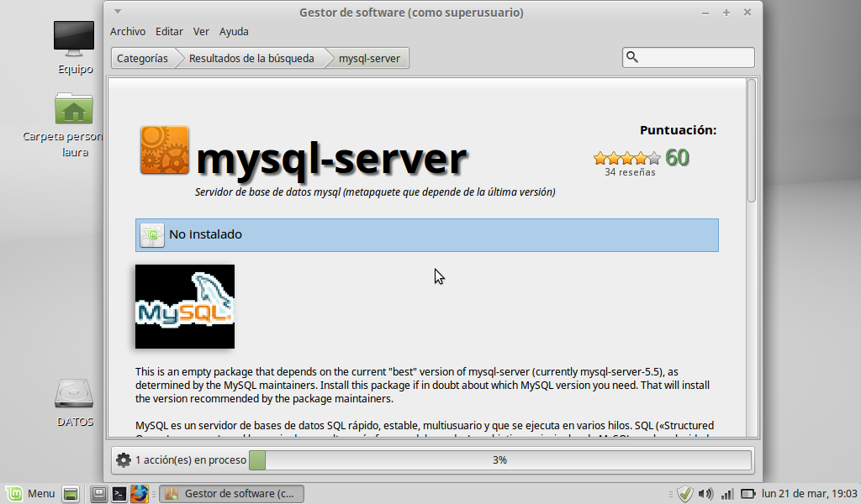Click the update manager shield icon
The image size is (861, 504).
click(684, 494)
